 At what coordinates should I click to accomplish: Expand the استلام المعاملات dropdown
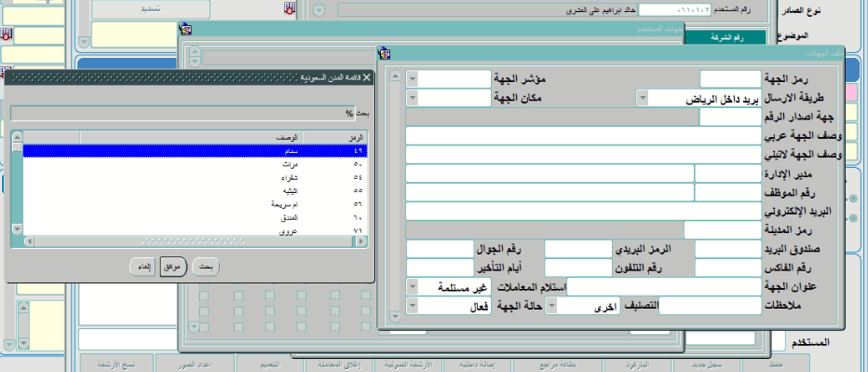click(412, 287)
